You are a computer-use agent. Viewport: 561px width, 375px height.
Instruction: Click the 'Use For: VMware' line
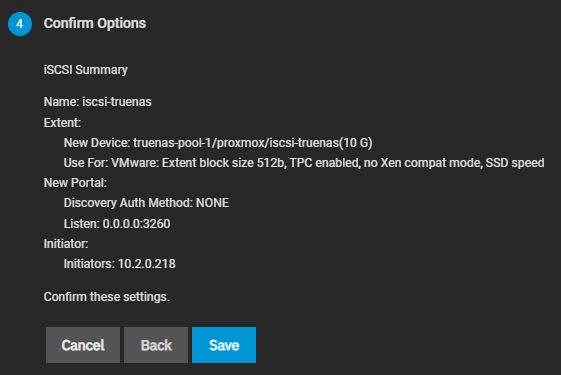coord(304,163)
